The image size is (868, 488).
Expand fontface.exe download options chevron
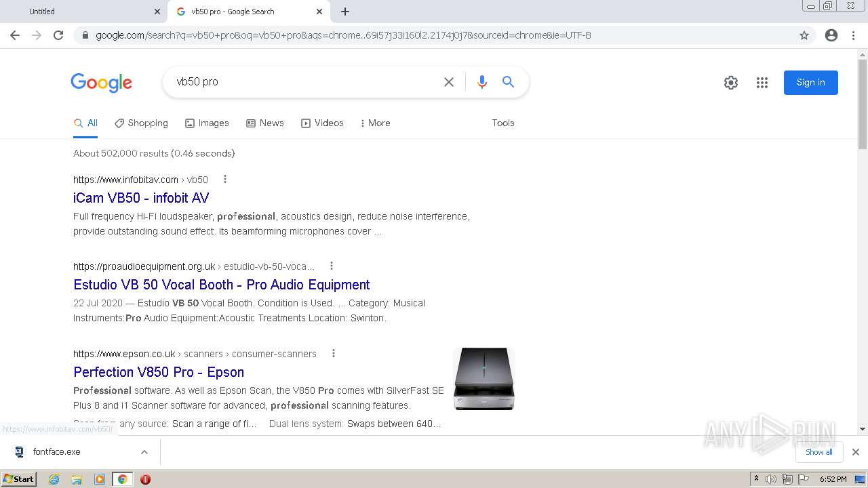point(144,452)
